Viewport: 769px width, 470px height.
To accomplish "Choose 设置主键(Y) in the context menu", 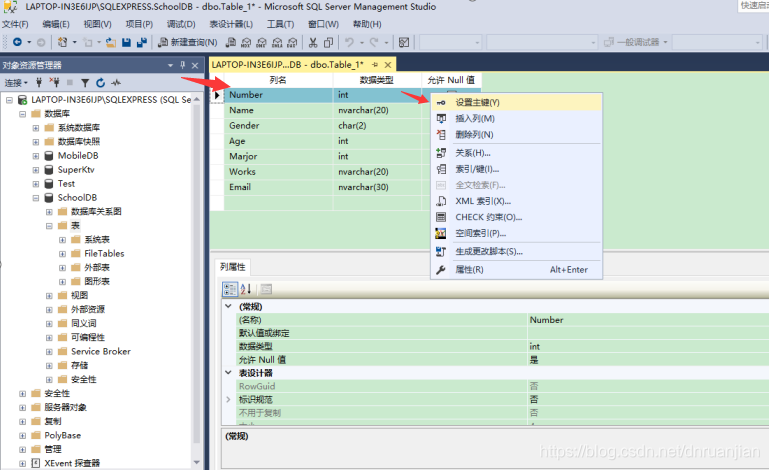I will point(516,102).
